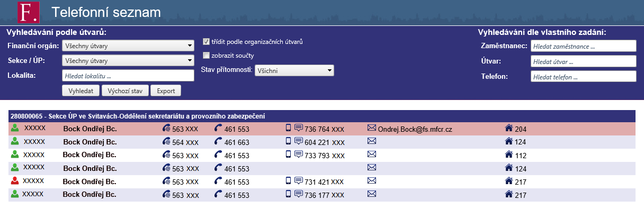Screen dimensions: 644x209
Task: Click SMS bubble icon before 604 221
Action: [299, 141]
